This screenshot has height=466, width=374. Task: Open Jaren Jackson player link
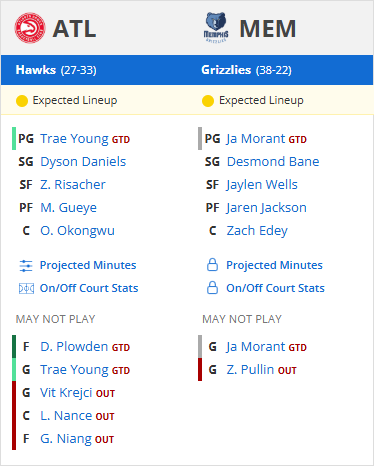click(x=266, y=208)
